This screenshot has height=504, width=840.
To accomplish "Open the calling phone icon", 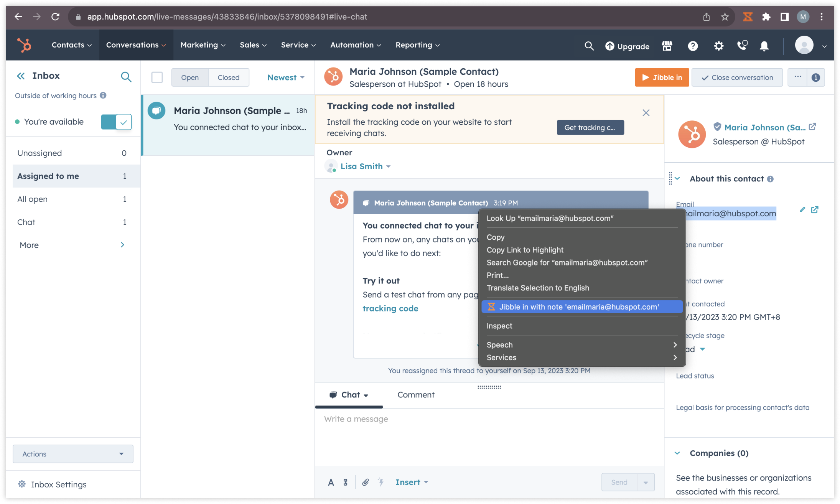I will coord(742,46).
